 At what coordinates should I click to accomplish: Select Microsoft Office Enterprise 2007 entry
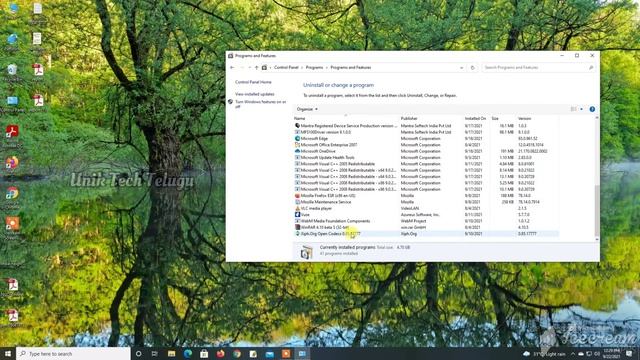click(x=426, y=145)
